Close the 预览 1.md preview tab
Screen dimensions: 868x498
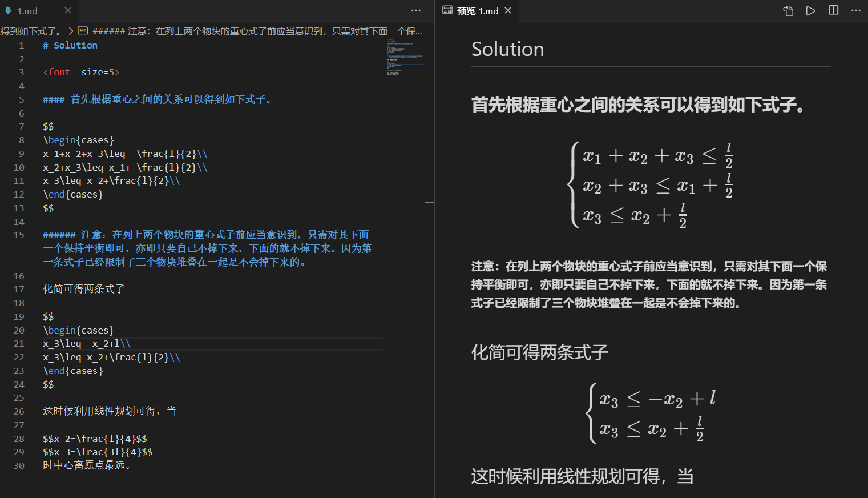[508, 10]
